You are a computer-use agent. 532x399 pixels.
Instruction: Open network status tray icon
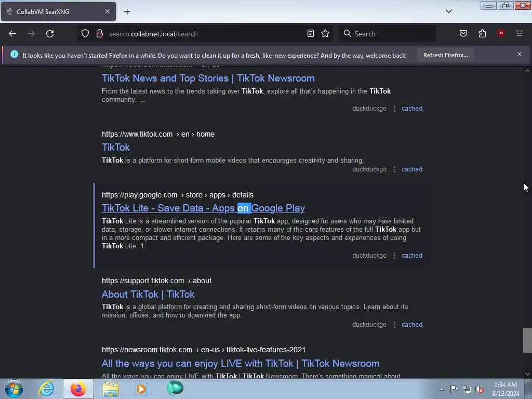tap(467, 389)
